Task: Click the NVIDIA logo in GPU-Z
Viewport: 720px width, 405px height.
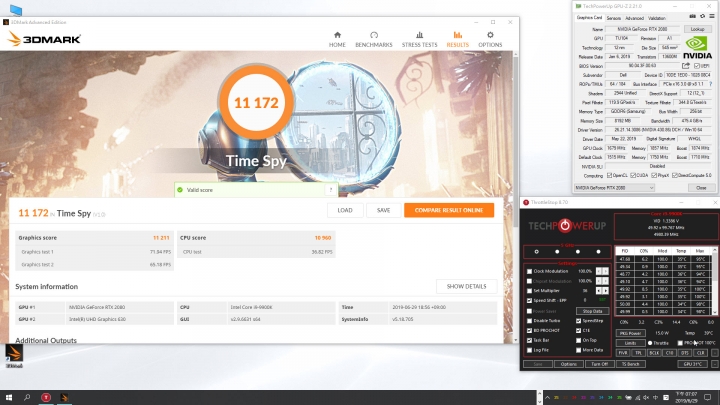Action: click(x=698, y=48)
